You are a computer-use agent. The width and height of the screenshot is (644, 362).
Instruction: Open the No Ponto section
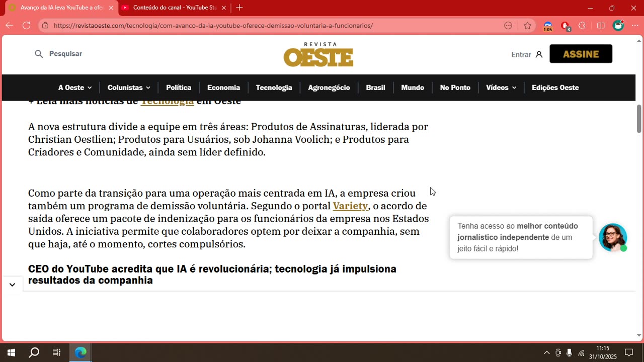click(x=455, y=87)
